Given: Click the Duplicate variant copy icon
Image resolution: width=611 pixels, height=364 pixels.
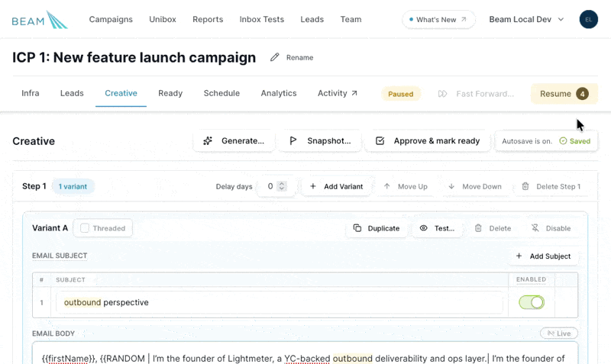Looking at the screenshot, I should coord(357,228).
